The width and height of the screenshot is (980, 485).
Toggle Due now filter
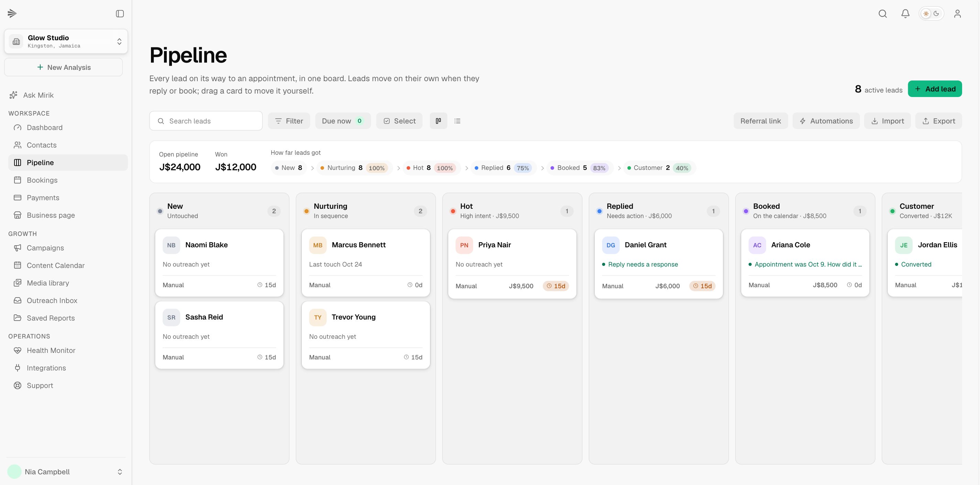coord(343,121)
